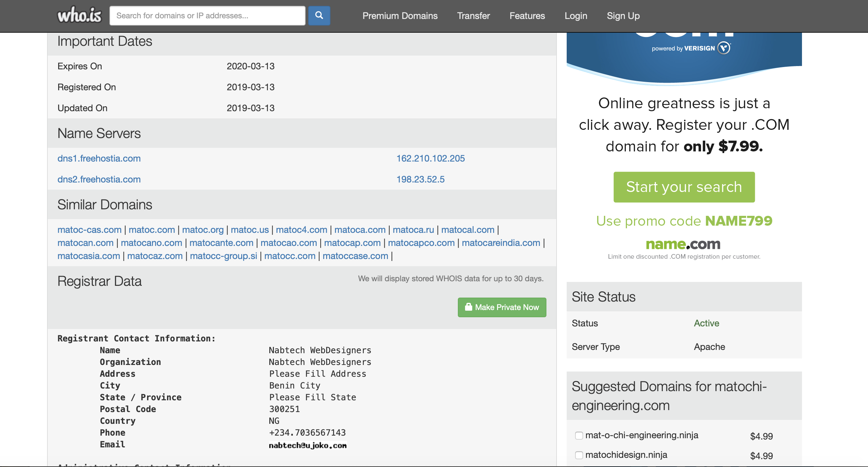This screenshot has width=868, height=467.
Task: Click the Updated On date value
Action: pos(250,108)
